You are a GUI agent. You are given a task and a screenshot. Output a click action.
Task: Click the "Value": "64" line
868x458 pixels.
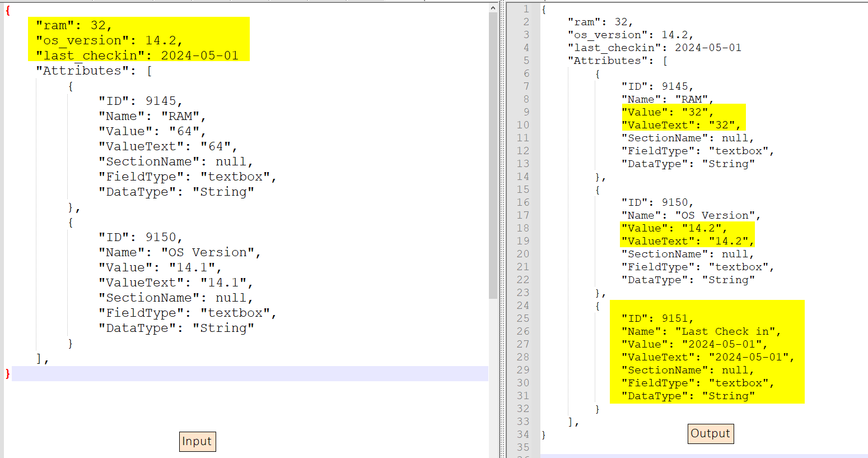[152, 131]
